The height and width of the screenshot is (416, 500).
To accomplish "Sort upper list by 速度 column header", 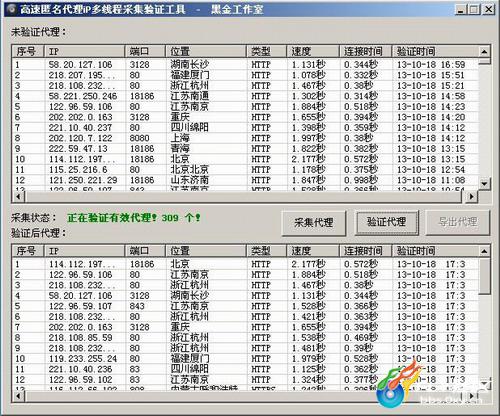I will click(x=313, y=51).
